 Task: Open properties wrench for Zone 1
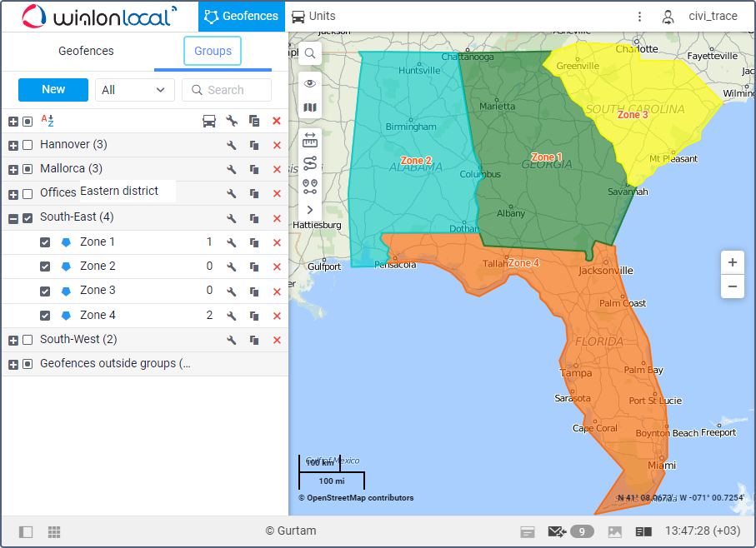232,242
